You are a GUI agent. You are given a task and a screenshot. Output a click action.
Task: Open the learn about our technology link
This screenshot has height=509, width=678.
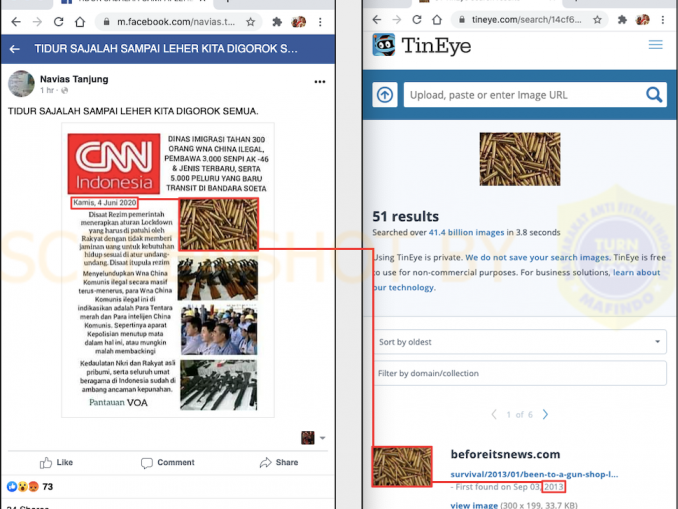[636, 272]
